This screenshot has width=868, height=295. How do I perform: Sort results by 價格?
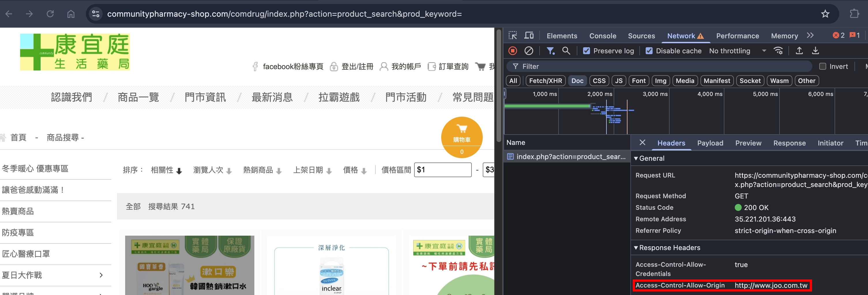(x=354, y=170)
